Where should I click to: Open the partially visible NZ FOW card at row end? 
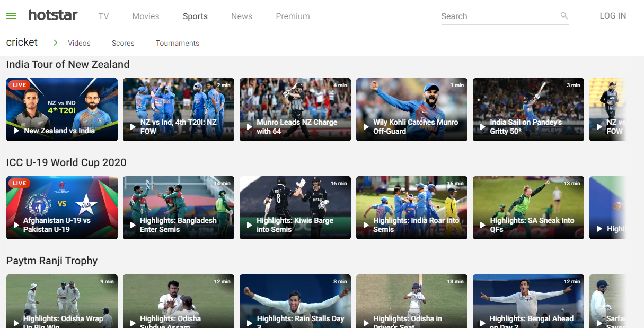[x=607, y=109]
